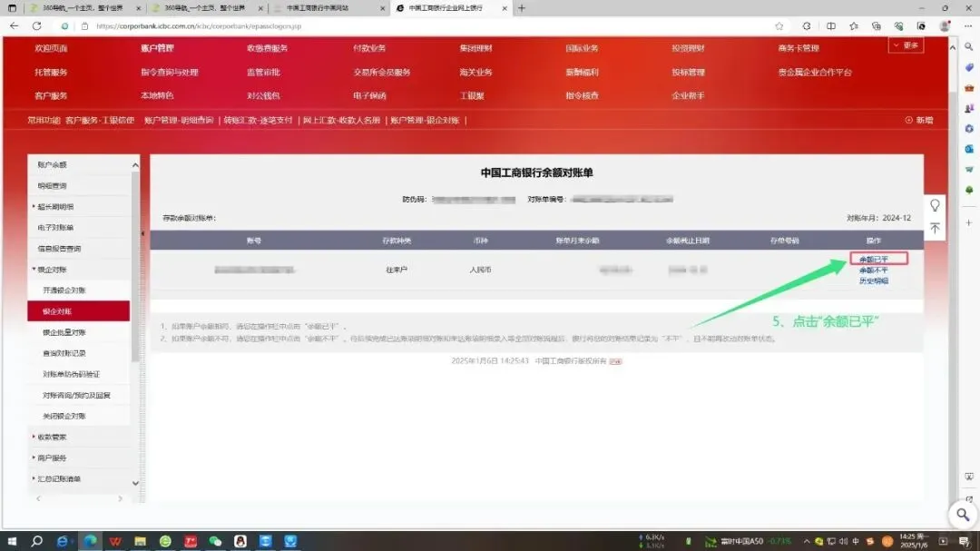Click the back-to-top arrow icon
This screenshot has height=551, width=980.
tap(935, 228)
